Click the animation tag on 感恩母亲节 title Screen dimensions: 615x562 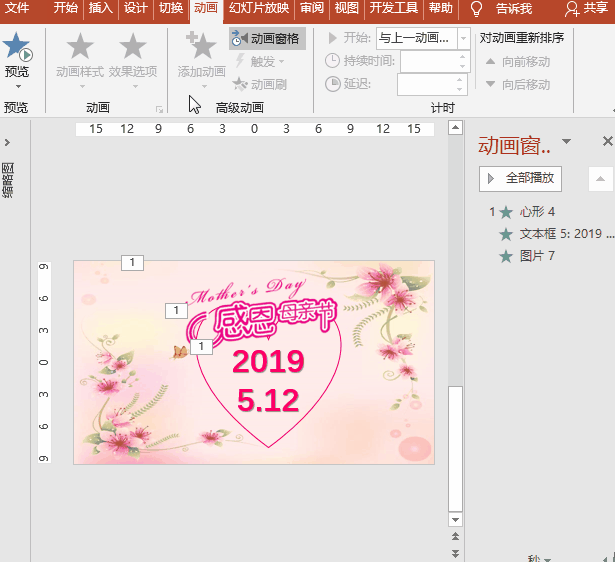pos(176,311)
